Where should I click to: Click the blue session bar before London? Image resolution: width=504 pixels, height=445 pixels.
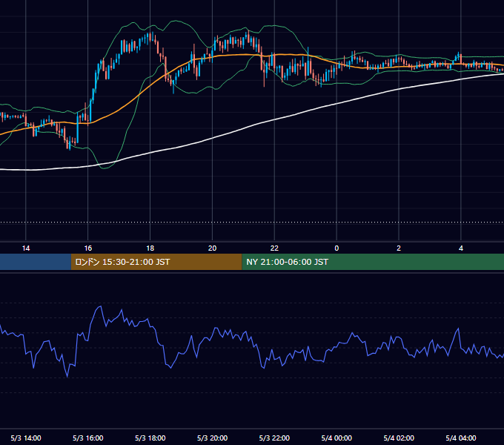click(x=36, y=262)
